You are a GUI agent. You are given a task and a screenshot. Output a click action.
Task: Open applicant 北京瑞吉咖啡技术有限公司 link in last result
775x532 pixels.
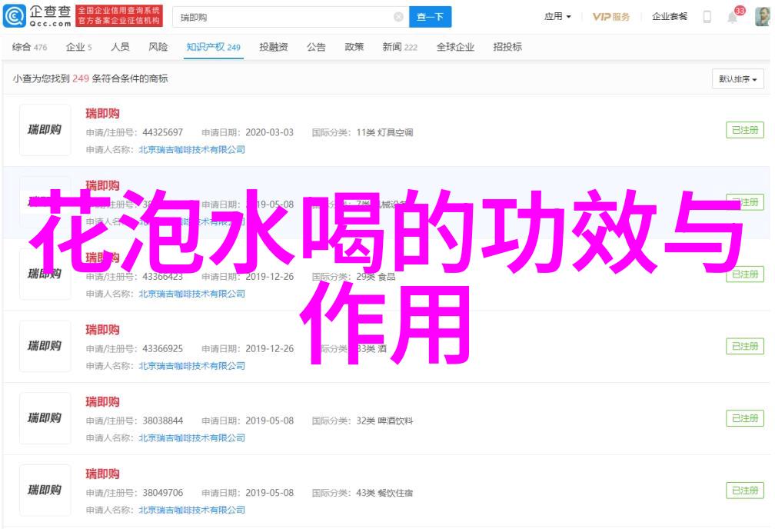pos(191,510)
